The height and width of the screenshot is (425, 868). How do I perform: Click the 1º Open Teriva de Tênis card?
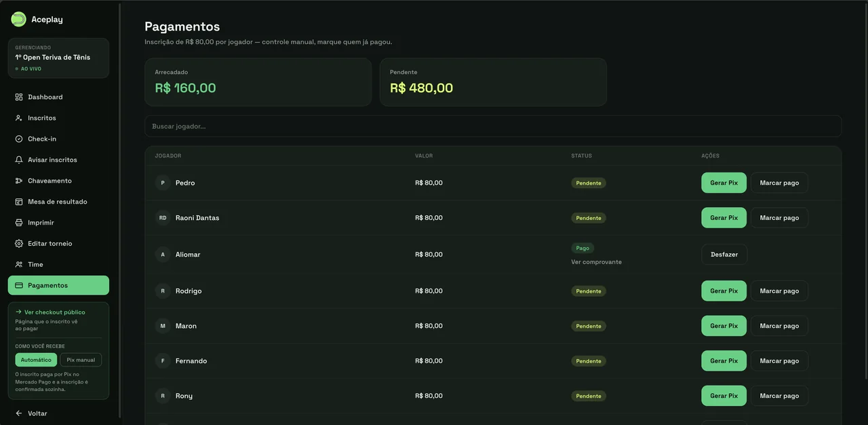pyautogui.click(x=58, y=58)
